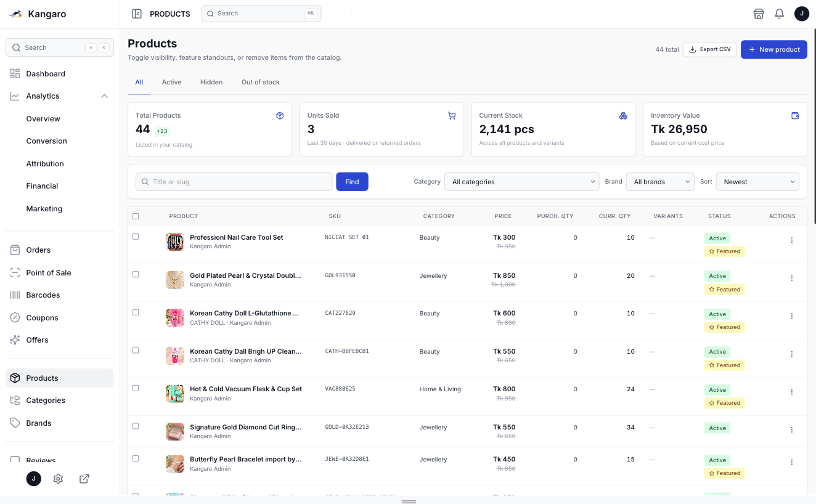Open actions menu for Signature Gold Diamond Cut Ring

pos(792,429)
